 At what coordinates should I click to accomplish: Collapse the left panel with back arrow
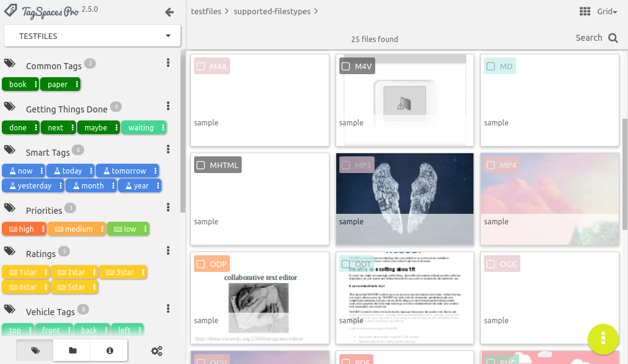coord(169,12)
